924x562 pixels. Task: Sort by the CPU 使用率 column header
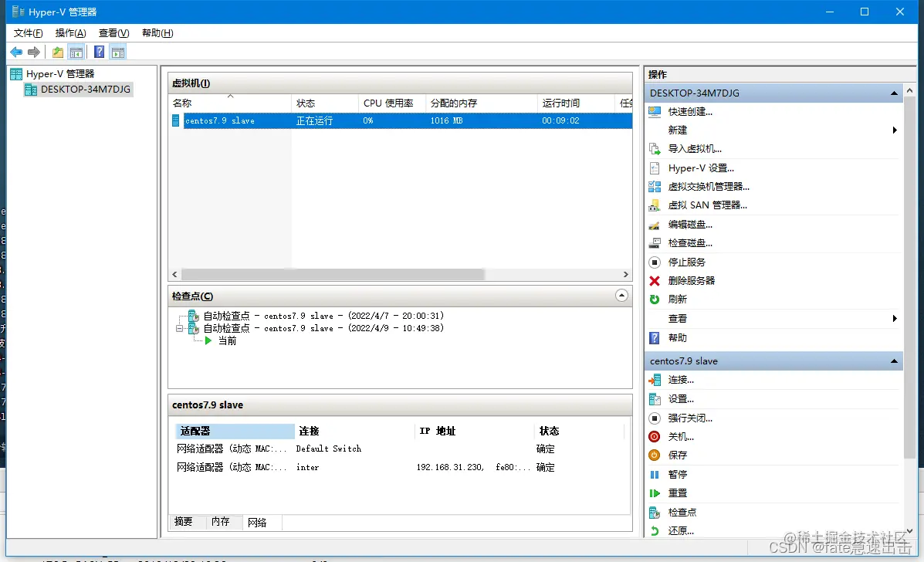point(392,103)
